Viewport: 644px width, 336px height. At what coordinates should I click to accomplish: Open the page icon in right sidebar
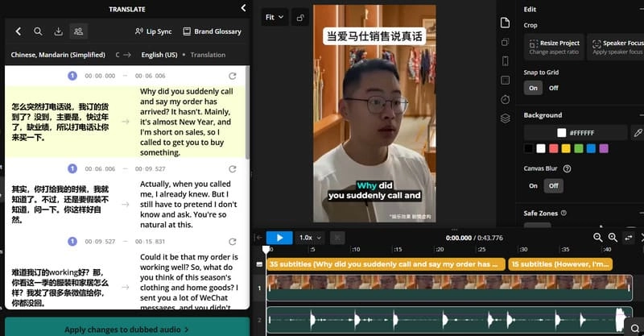click(x=506, y=23)
